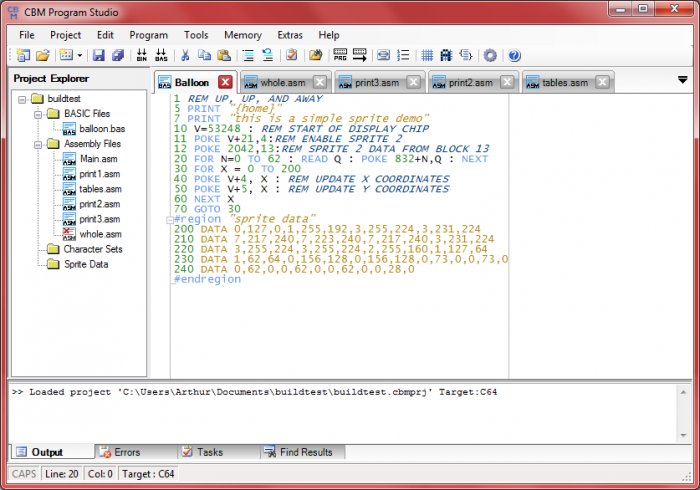The width and height of the screenshot is (700, 490).
Task: Switch to the print2.asm tab
Action: click(x=471, y=83)
